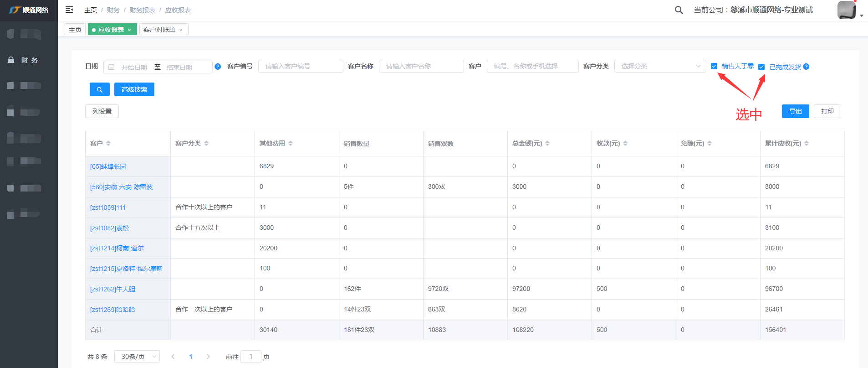This screenshot has width=868, height=368.
Task: Toggle the 销售大于零 checkbox
Action: [x=714, y=66]
